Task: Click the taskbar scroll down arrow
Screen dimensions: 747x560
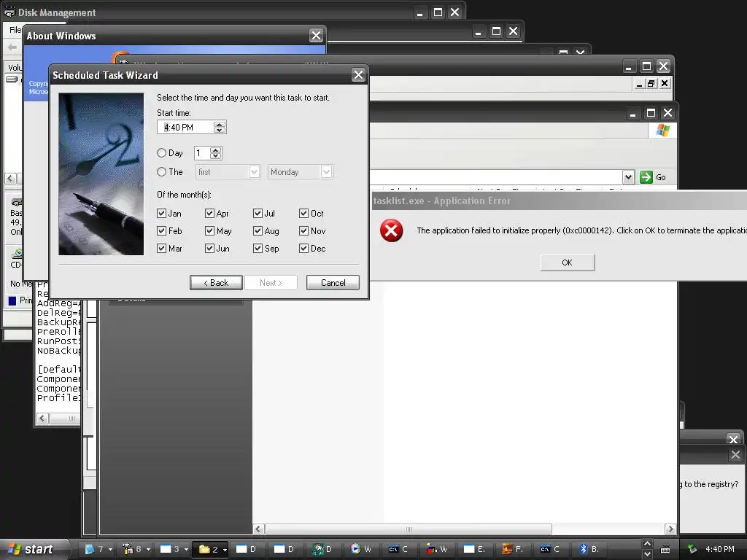Action: point(647,554)
